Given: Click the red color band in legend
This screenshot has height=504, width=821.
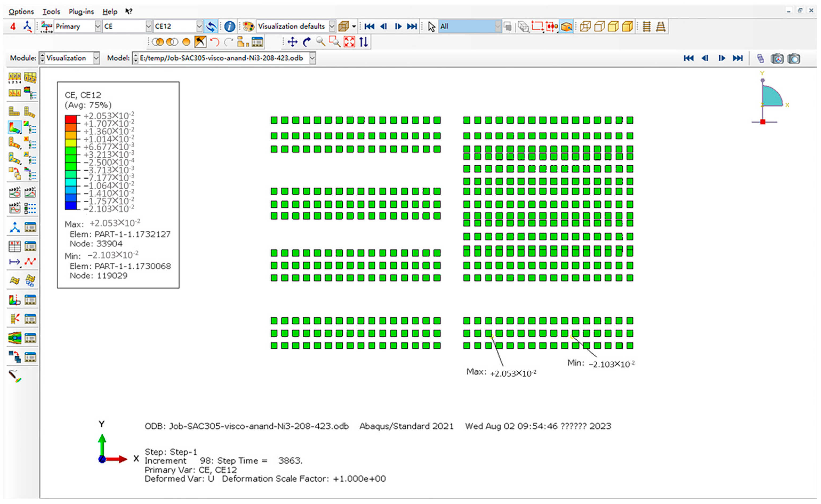Looking at the screenshot, I should coord(71,119).
